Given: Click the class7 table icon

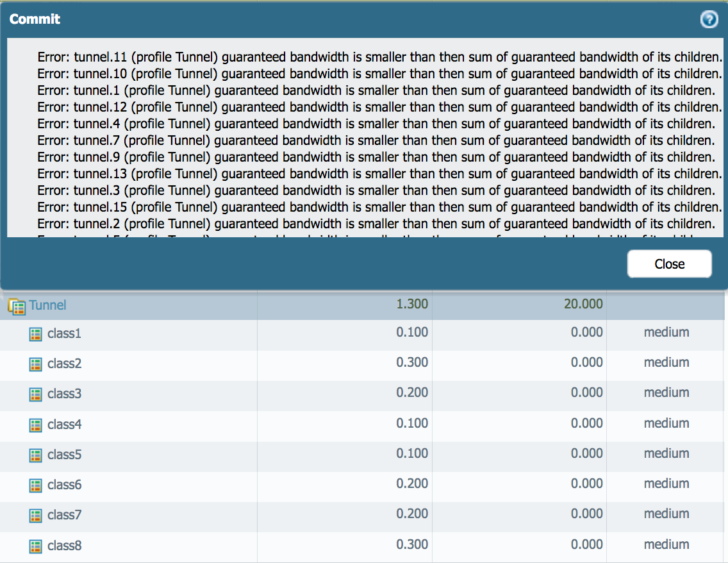Looking at the screenshot, I should coord(35,516).
